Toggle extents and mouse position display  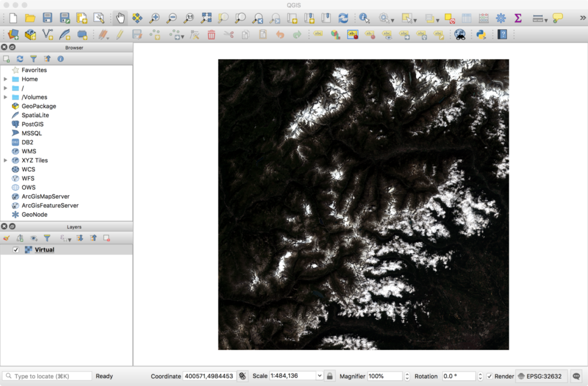point(243,376)
